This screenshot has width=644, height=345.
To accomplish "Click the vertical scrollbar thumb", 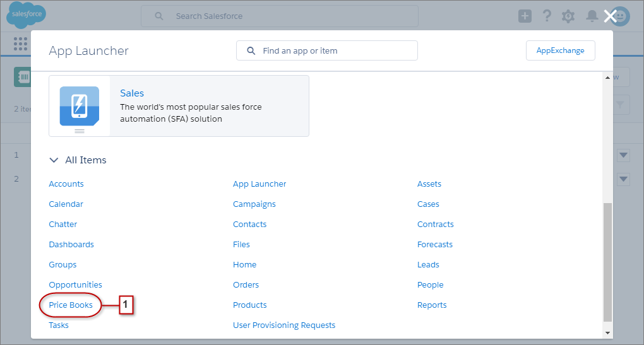I will 607,262.
